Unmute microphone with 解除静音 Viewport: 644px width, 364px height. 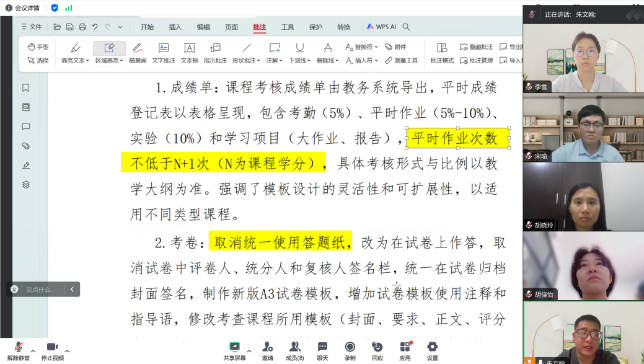[19, 350]
